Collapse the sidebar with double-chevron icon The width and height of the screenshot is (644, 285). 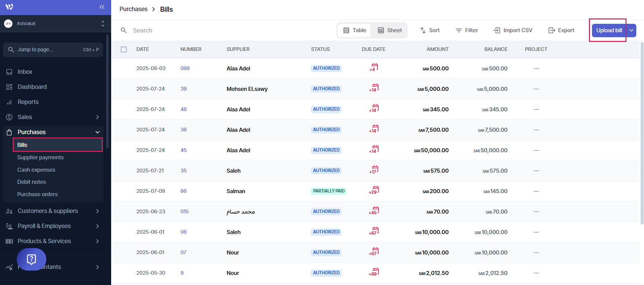102,7
